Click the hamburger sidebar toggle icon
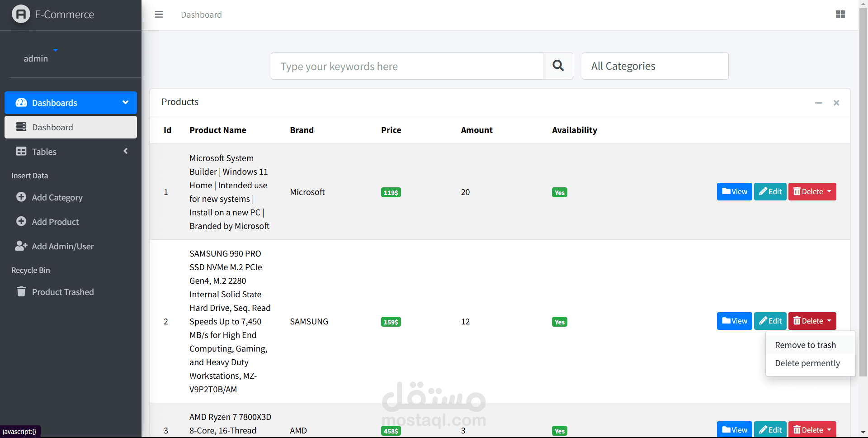 [159, 14]
